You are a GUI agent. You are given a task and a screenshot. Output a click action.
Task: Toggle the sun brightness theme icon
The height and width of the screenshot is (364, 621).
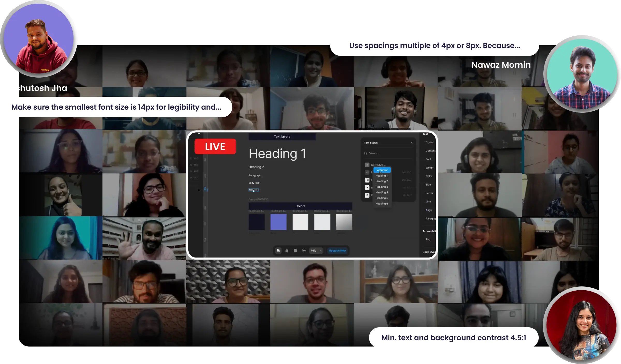click(304, 251)
